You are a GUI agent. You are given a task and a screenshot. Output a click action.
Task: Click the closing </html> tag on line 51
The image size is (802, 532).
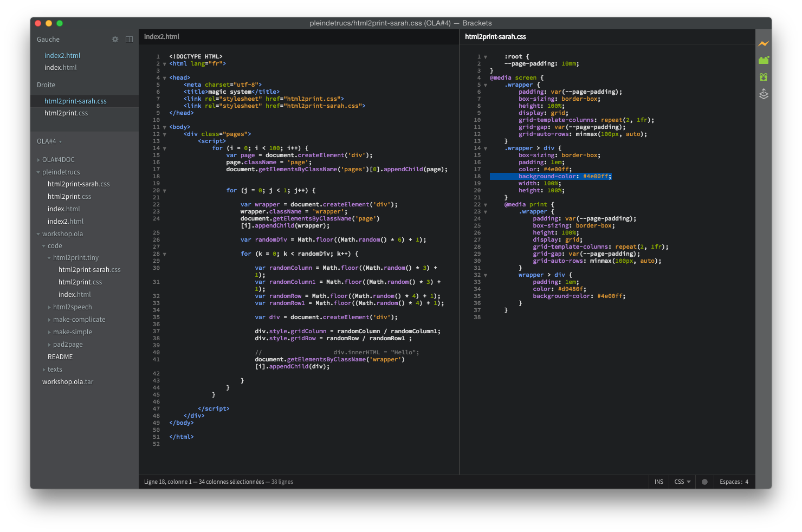(x=182, y=437)
